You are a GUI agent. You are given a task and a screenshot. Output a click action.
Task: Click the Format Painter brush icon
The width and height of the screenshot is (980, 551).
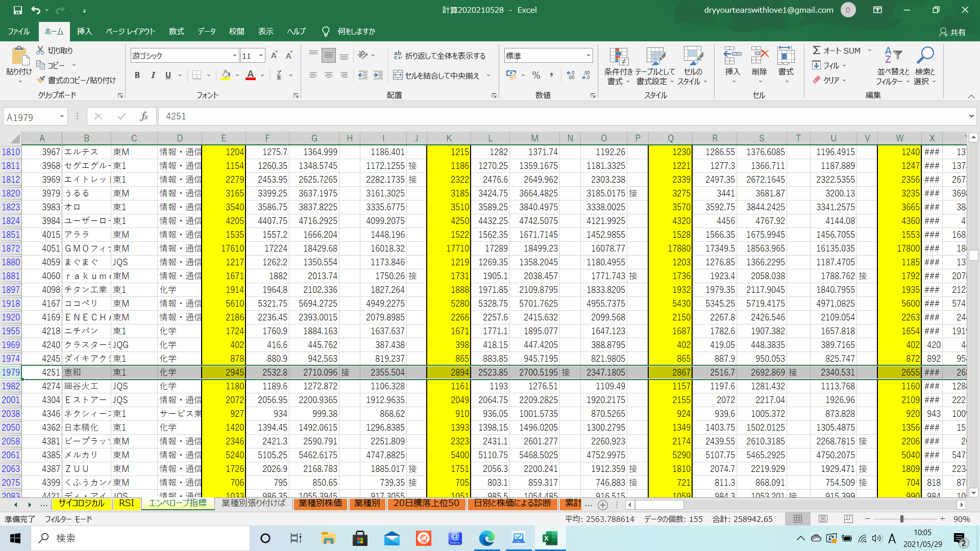[41, 80]
